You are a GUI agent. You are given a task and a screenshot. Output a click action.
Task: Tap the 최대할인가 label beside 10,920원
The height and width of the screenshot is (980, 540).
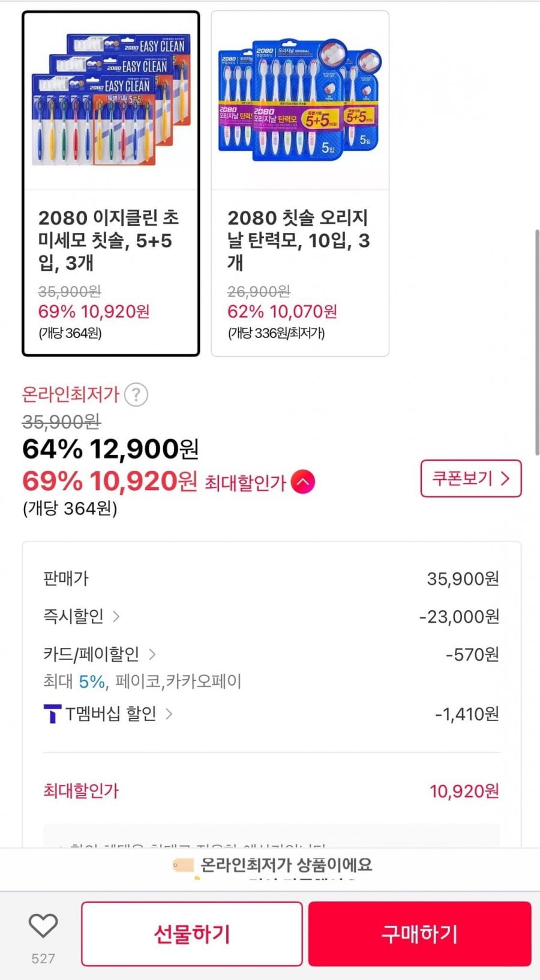(245, 483)
